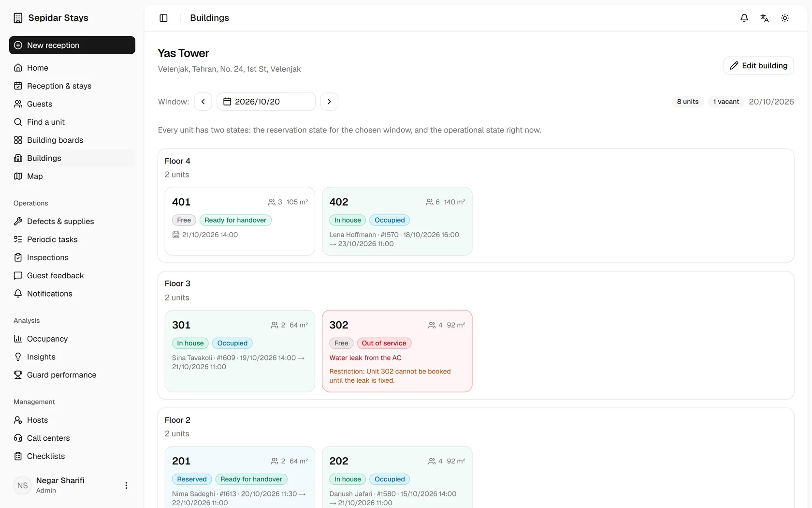
Task: Start a New reception
Action: pyautogui.click(x=72, y=45)
